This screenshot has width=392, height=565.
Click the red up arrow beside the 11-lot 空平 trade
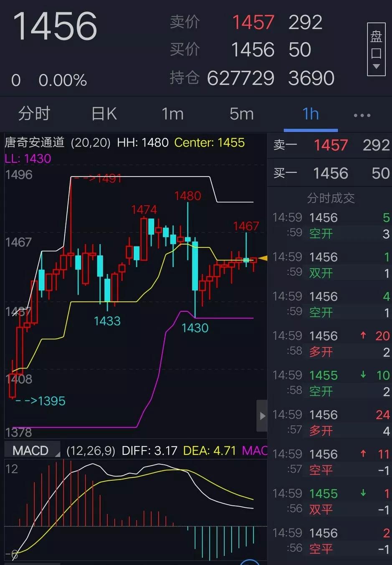coord(363,454)
